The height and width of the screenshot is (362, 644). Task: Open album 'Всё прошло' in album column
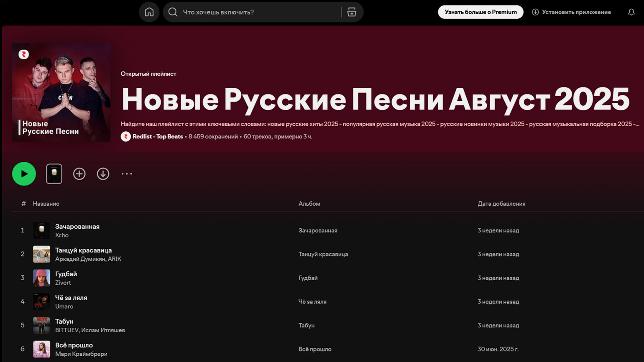tap(315, 349)
